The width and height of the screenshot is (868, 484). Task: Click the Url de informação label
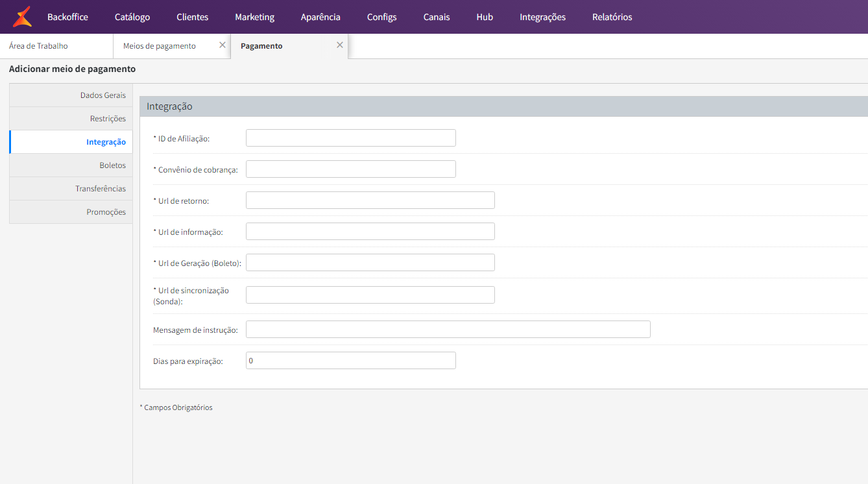188,232
